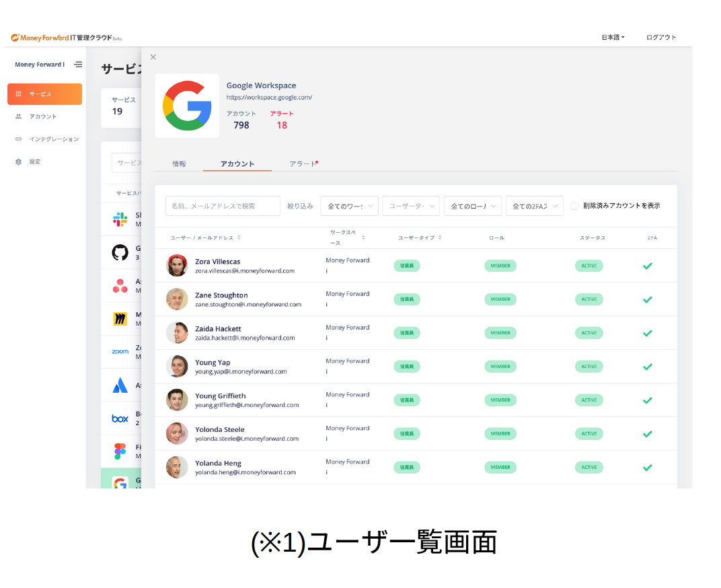The width and height of the screenshot is (721, 588).
Task: Click Zora Villescas avatar
Action: 177,266
